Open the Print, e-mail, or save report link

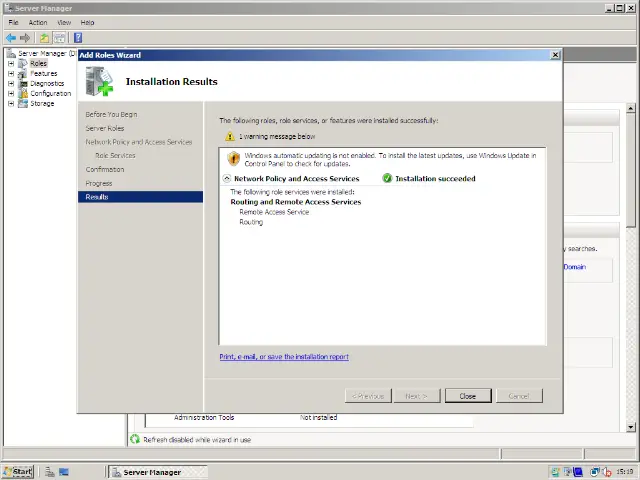[284, 357]
